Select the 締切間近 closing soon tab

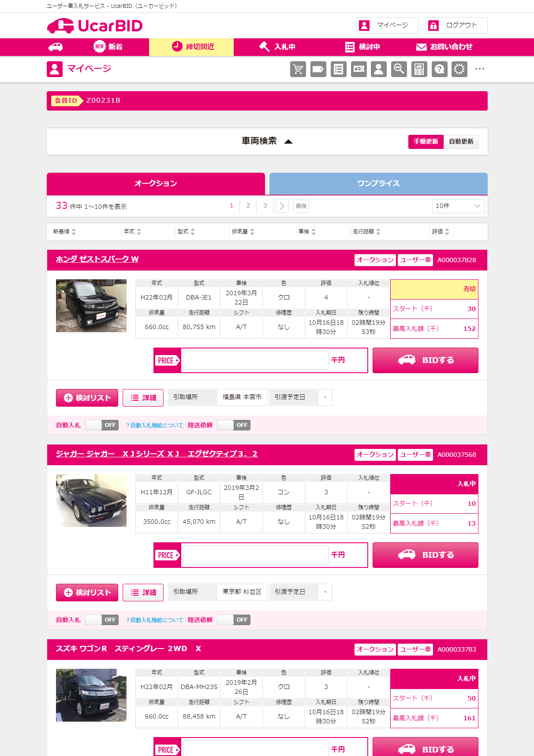point(191,47)
